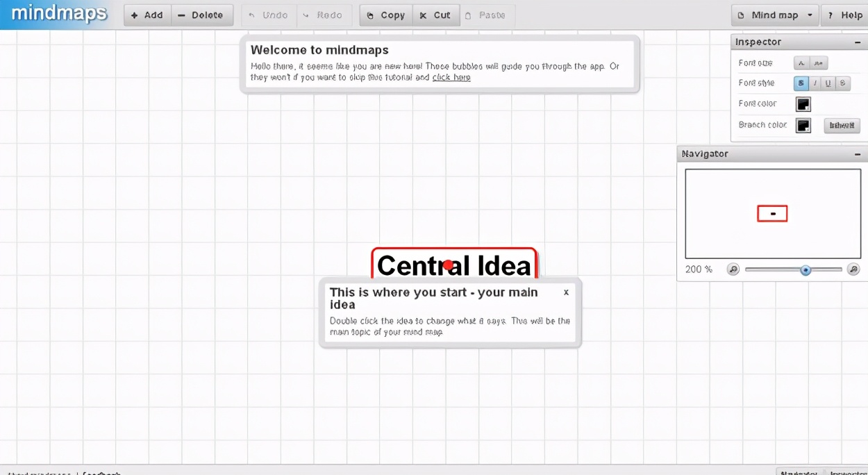
Task: Open the Help button
Action: tap(844, 15)
